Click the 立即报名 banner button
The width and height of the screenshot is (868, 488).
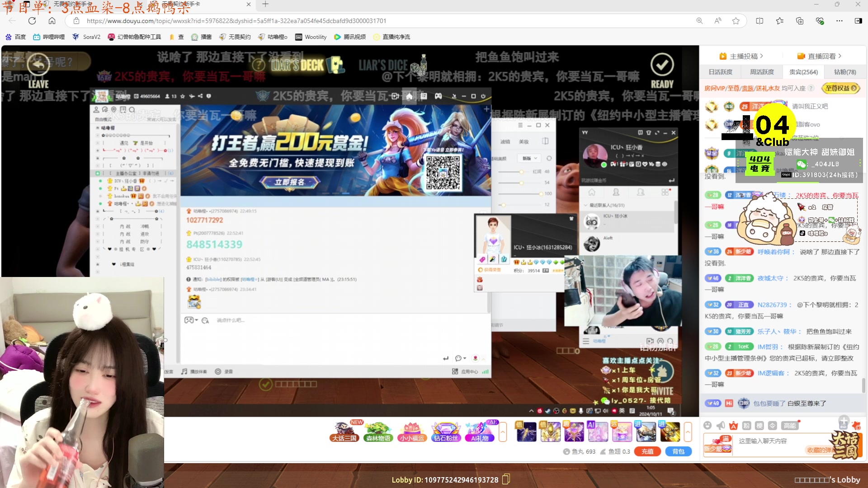click(x=289, y=182)
